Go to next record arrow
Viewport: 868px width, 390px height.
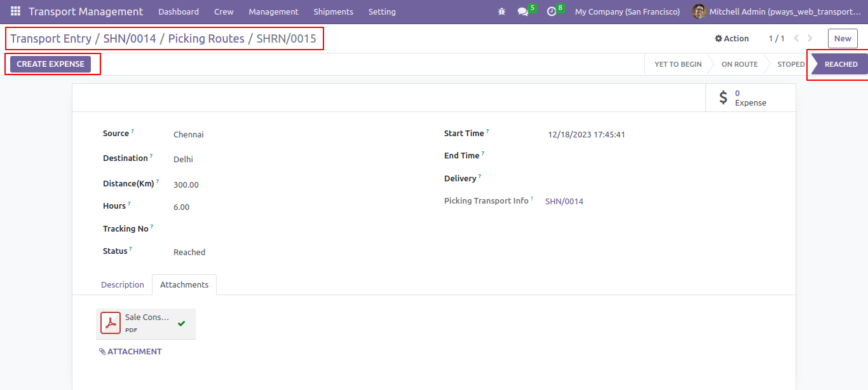coord(810,38)
